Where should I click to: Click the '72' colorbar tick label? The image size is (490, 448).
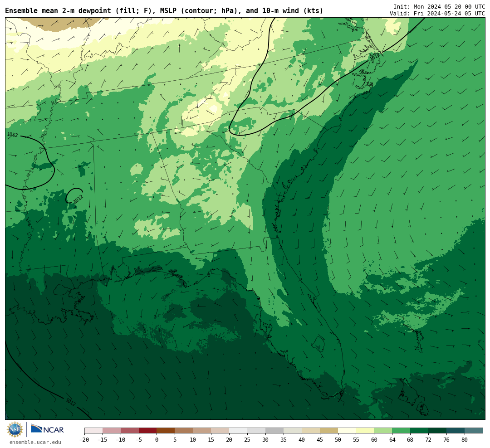click(x=428, y=439)
